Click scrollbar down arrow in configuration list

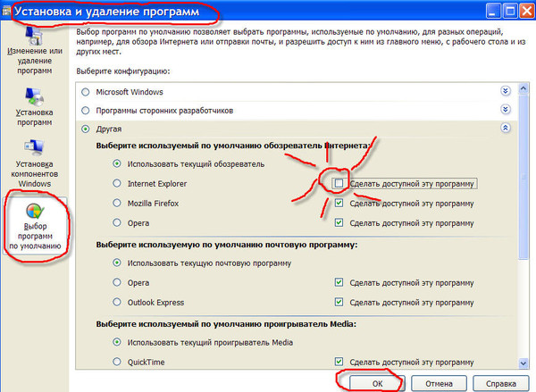click(523, 363)
